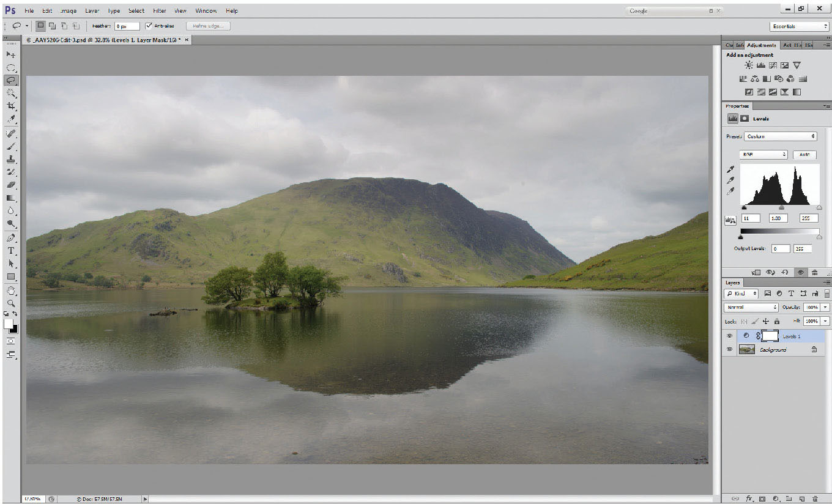Hide the Background layer
The height and width of the screenshot is (504, 832).
(x=729, y=349)
